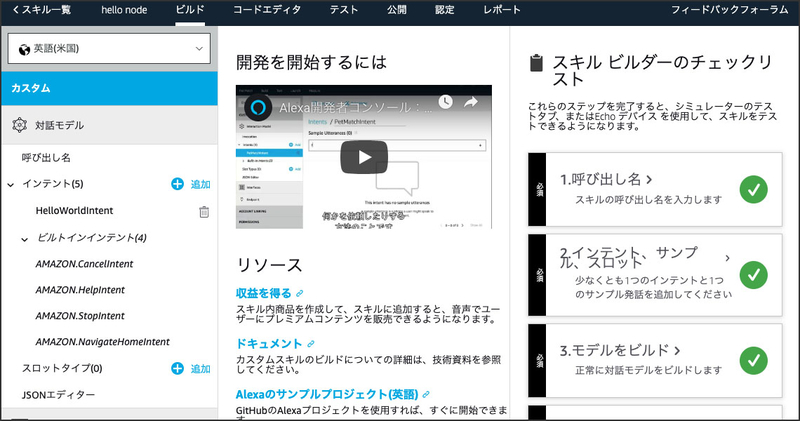Go back to スキル一覧
The width and height of the screenshot is (800, 421).
pos(41,10)
